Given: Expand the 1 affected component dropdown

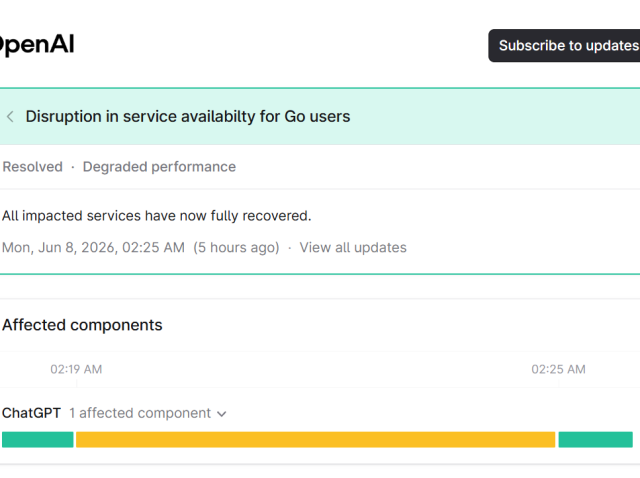Looking at the screenshot, I should (148, 414).
